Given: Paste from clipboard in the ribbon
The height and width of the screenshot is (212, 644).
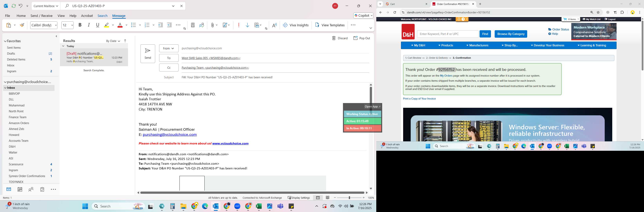Looking at the screenshot, I should (x=9, y=25).
